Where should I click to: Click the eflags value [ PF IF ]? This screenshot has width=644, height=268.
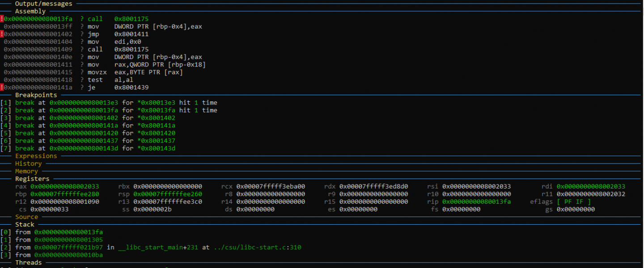pos(574,202)
